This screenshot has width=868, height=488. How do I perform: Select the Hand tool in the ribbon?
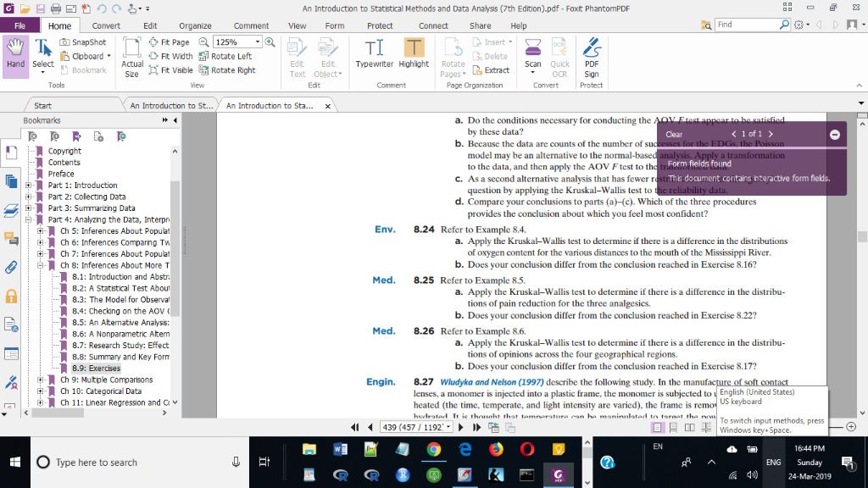[15, 54]
